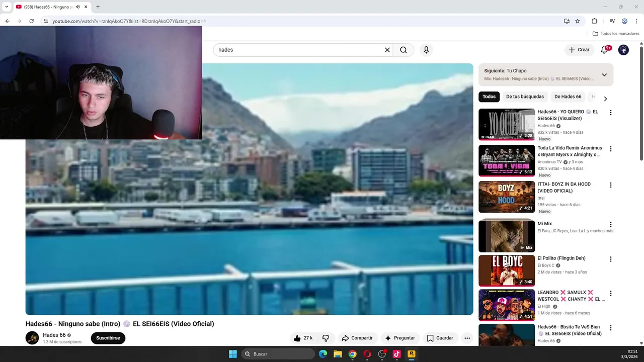
Task: Open Todos los marcadores folder
Action: point(616,34)
